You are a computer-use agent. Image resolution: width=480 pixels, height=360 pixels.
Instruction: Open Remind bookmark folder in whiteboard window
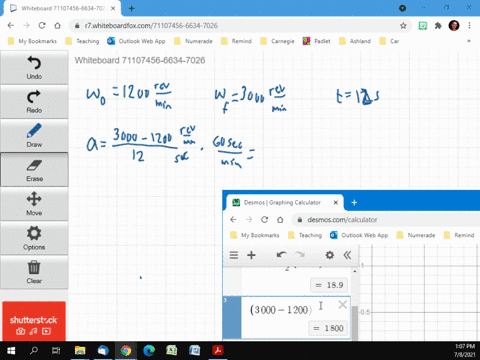(x=237, y=41)
